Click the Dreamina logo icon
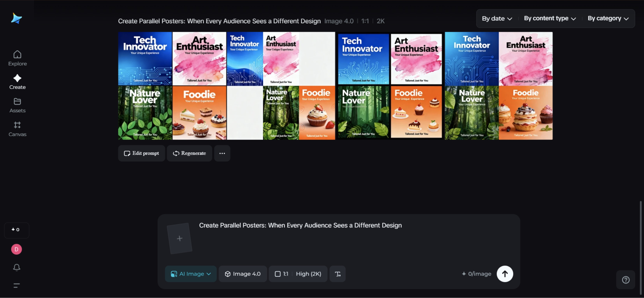Screen dimensions: 644x298 (x=17, y=19)
